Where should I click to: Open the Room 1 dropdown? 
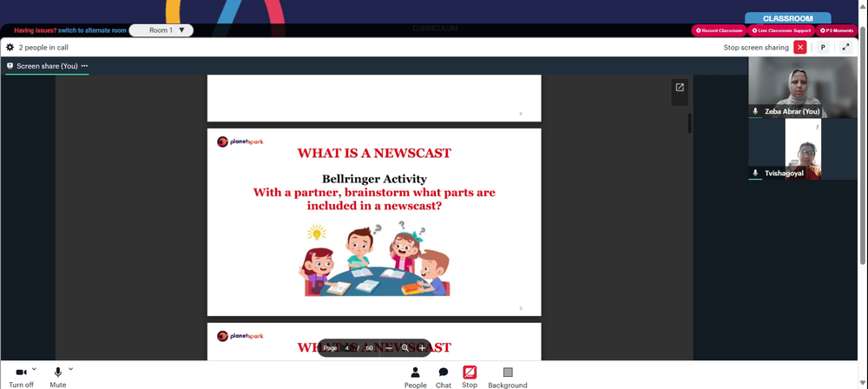pos(161,30)
